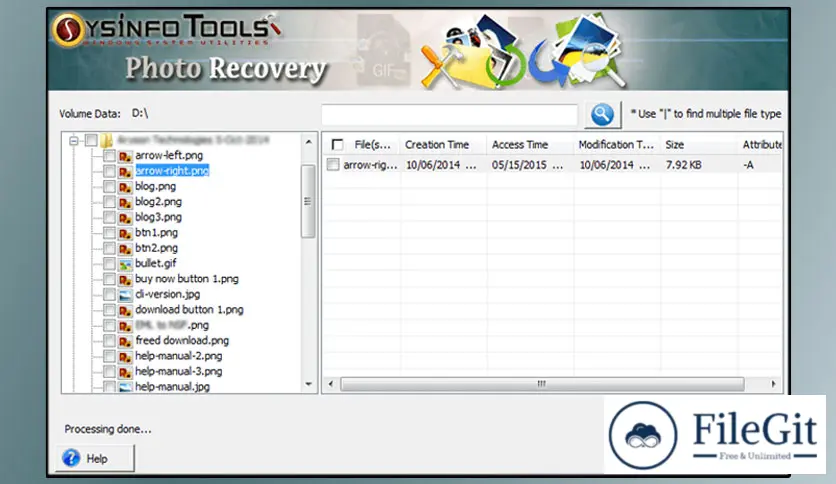
Task: Select download button 1.png
Action: [x=189, y=310]
